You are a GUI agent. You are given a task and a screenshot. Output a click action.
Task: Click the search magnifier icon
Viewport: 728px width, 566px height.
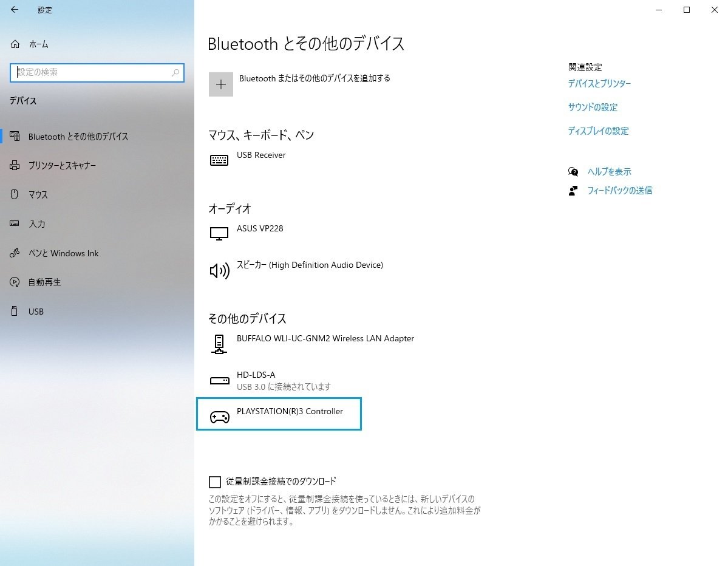175,72
